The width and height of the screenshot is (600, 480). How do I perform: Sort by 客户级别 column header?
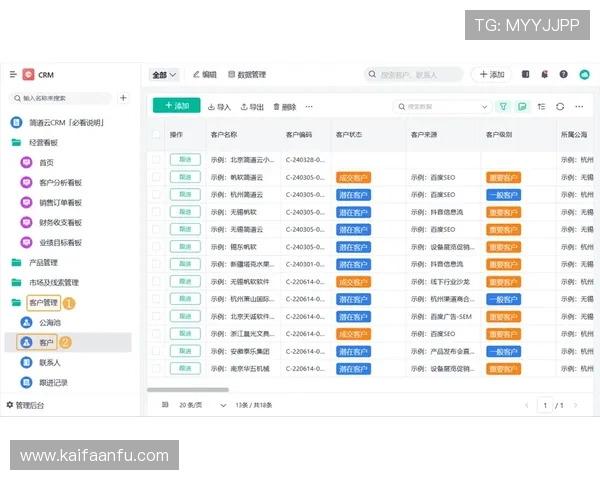(x=499, y=134)
